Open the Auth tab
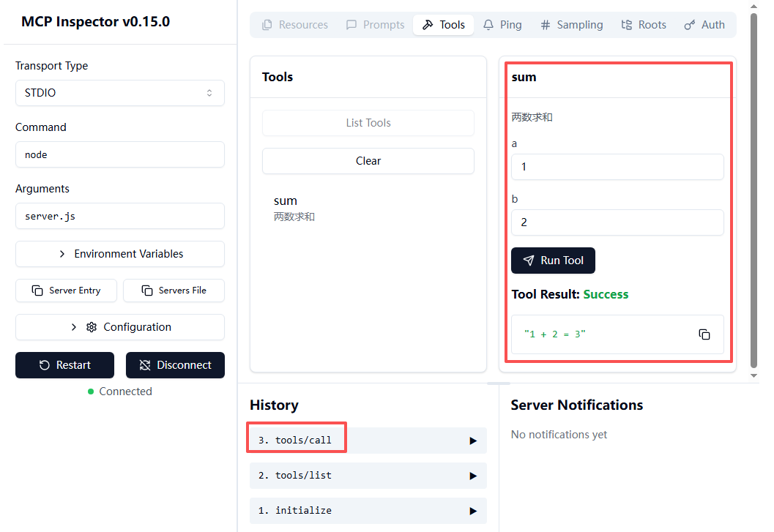 pos(704,25)
